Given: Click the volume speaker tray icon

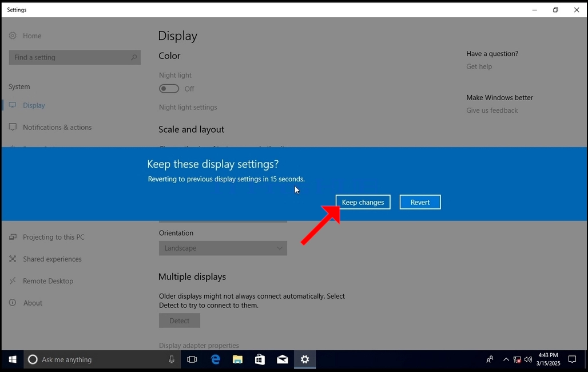Looking at the screenshot, I should (x=529, y=359).
